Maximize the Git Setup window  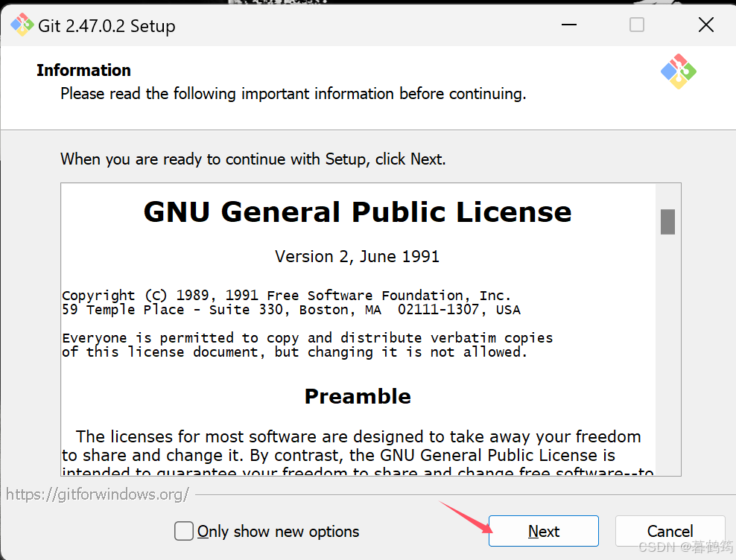636,25
